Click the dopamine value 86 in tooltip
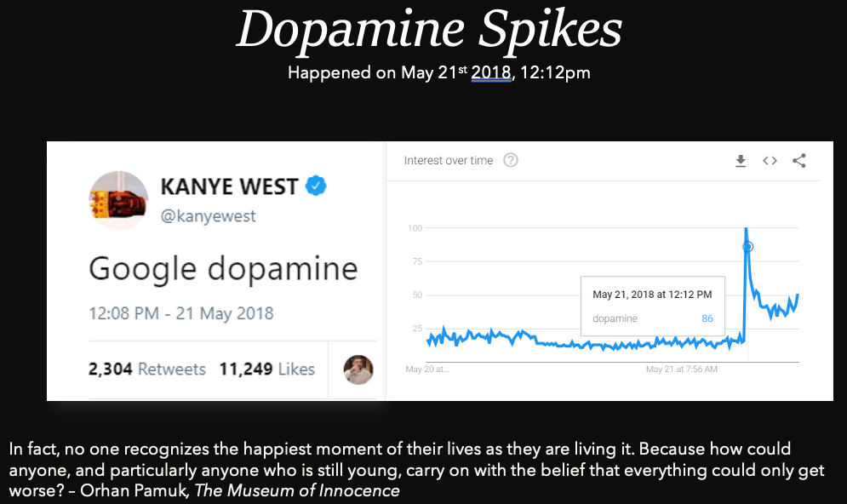847x504 pixels. click(707, 318)
